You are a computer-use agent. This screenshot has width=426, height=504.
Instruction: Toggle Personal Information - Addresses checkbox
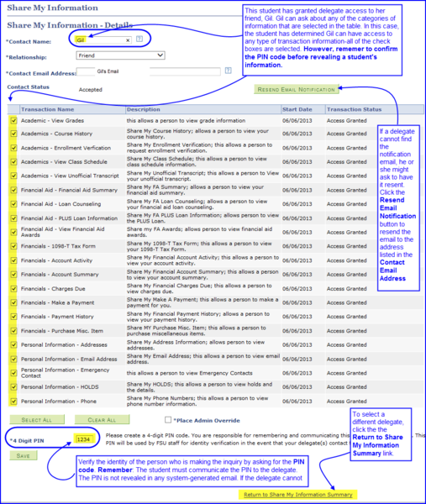point(13,345)
